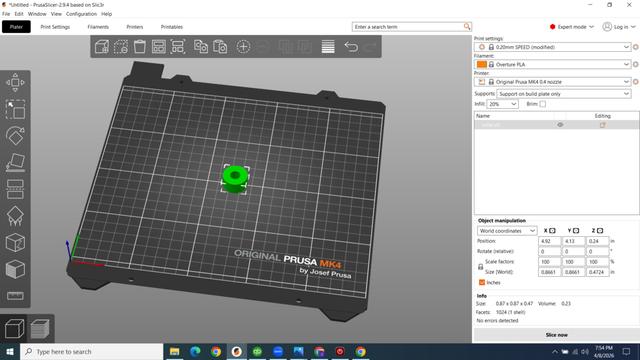
Task: Click the Arrange selection icon
Action: (178, 47)
